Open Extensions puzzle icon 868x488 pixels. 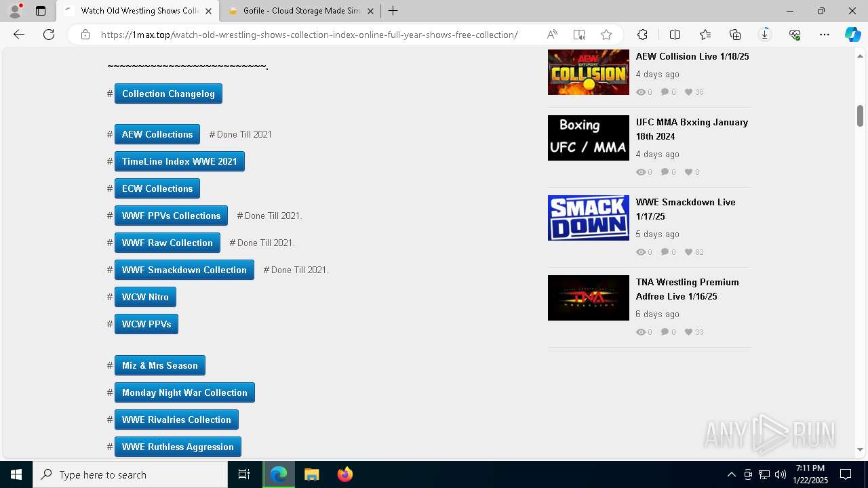pyautogui.click(x=642, y=35)
